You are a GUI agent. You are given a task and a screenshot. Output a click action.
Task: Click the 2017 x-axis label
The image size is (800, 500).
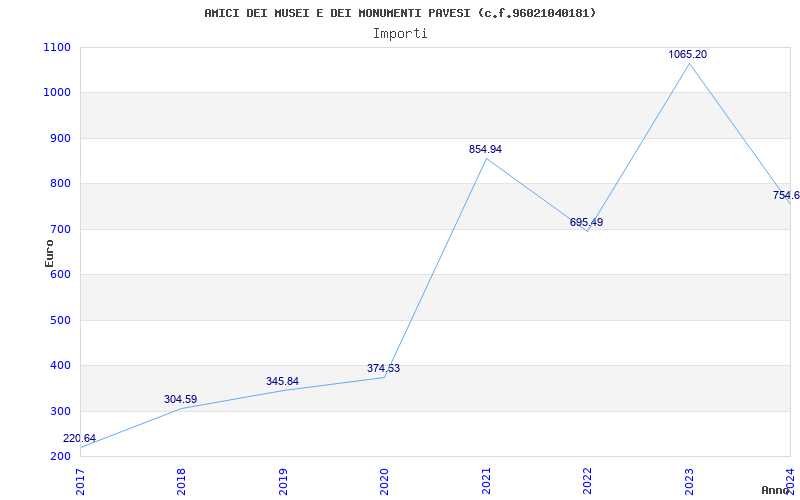coord(80,482)
